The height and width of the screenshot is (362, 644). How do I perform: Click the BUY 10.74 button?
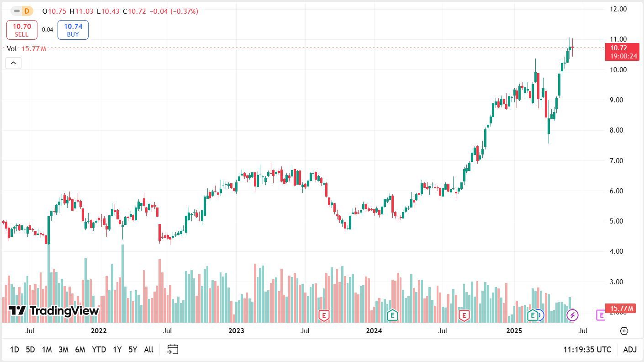pyautogui.click(x=73, y=29)
